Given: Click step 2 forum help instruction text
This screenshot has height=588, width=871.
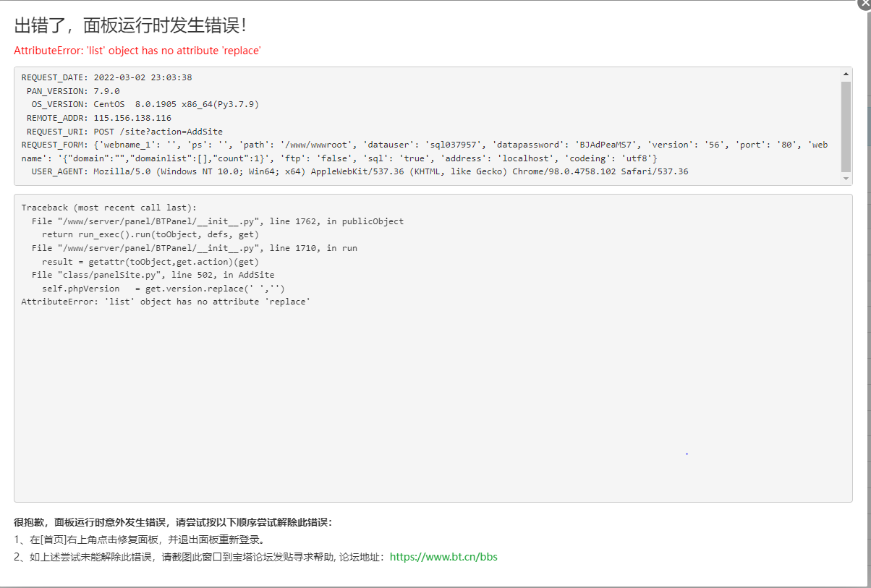Looking at the screenshot, I should pos(200,557).
